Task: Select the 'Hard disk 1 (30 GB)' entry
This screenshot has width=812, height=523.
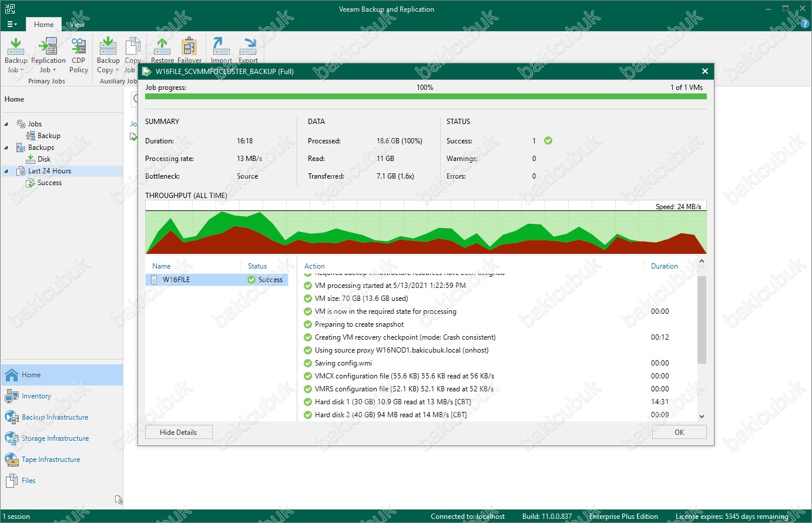Action: point(393,402)
